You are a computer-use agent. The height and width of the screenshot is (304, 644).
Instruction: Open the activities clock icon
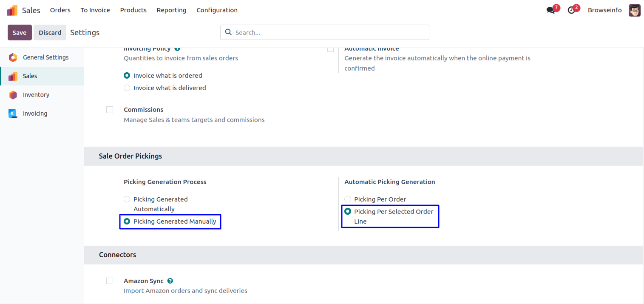coord(571,10)
